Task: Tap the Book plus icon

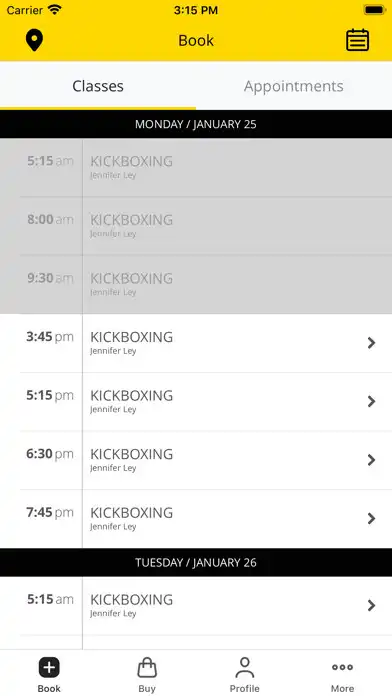Action: pyautogui.click(x=49, y=668)
